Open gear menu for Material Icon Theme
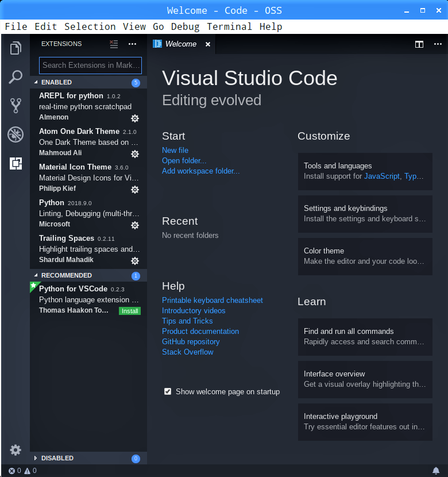Screen dimensions: 448x477 click(x=134, y=190)
